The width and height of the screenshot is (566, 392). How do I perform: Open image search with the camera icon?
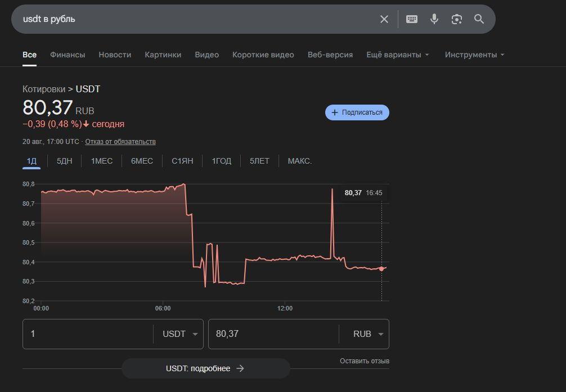(457, 19)
